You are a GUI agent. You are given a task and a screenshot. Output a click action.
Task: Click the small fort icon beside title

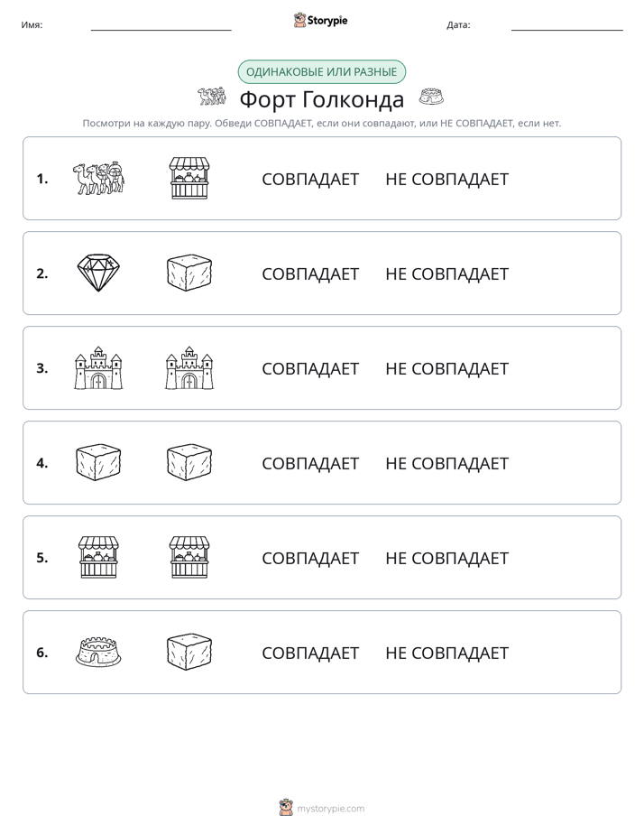pyautogui.click(x=431, y=97)
